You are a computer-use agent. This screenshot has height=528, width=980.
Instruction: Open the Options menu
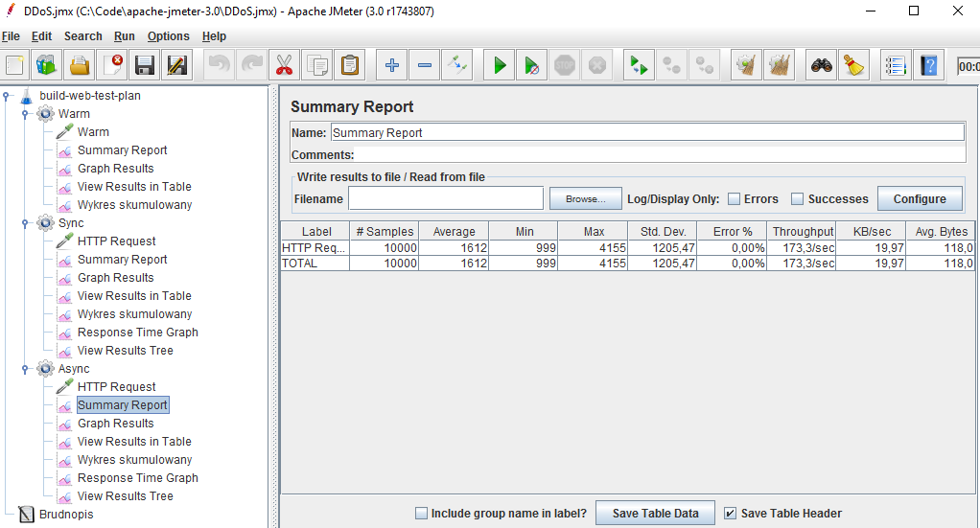(x=168, y=36)
